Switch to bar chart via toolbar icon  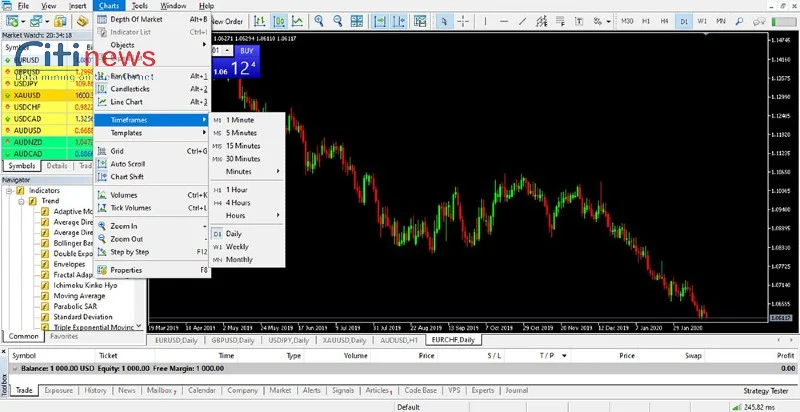tap(260, 21)
